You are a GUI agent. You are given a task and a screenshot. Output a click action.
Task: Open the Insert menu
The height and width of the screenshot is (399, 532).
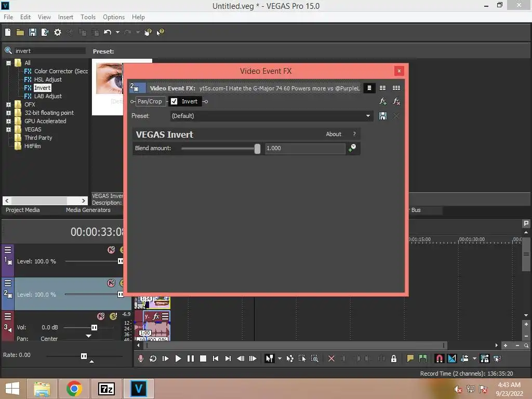65,17
